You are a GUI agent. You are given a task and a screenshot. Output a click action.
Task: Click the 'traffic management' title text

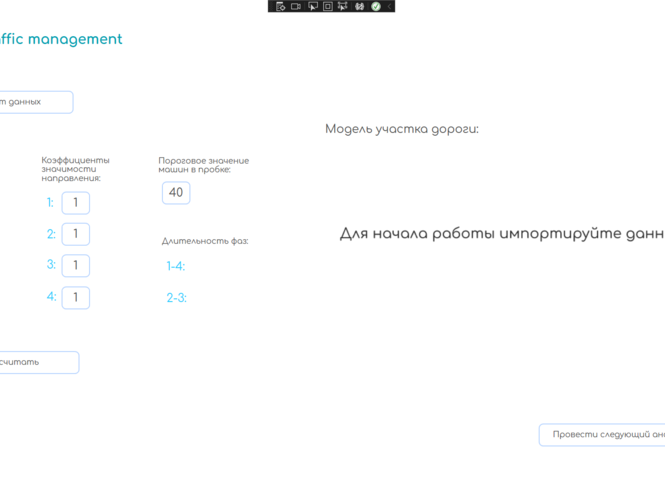point(61,39)
